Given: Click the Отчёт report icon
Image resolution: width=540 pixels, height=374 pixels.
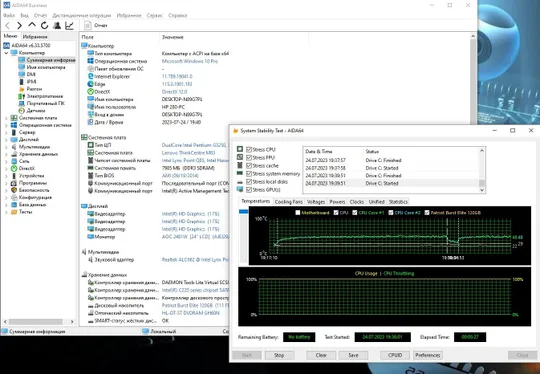Looking at the screenshot, I should (88, 25).
